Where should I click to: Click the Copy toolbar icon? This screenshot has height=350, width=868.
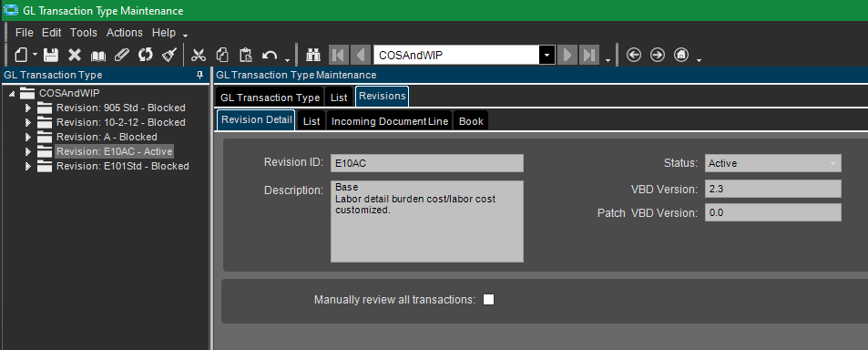pos(222,55)
